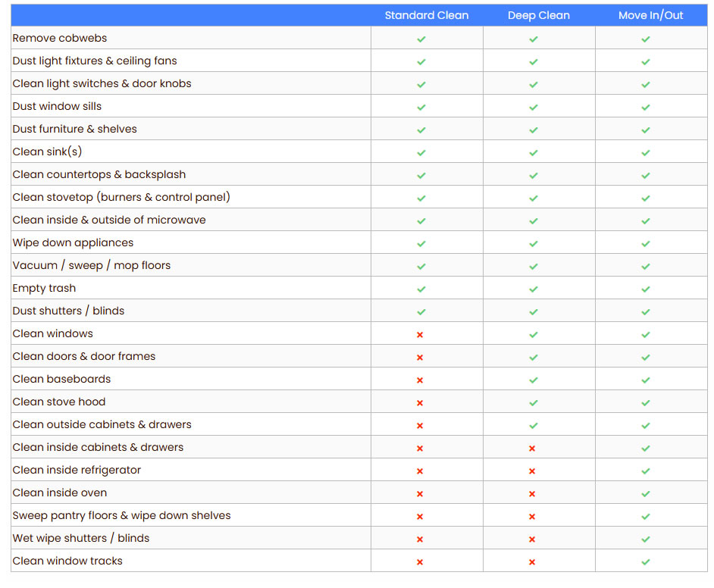714x588 pixels.
Task: Click Standard Clean red X for stove hood
Action: click(420, 402)
